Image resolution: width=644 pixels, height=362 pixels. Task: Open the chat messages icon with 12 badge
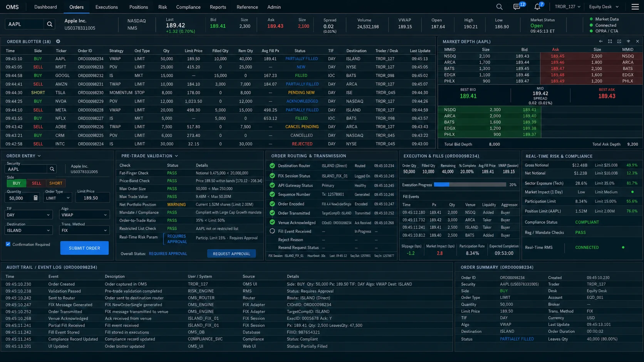pos(517,7)
